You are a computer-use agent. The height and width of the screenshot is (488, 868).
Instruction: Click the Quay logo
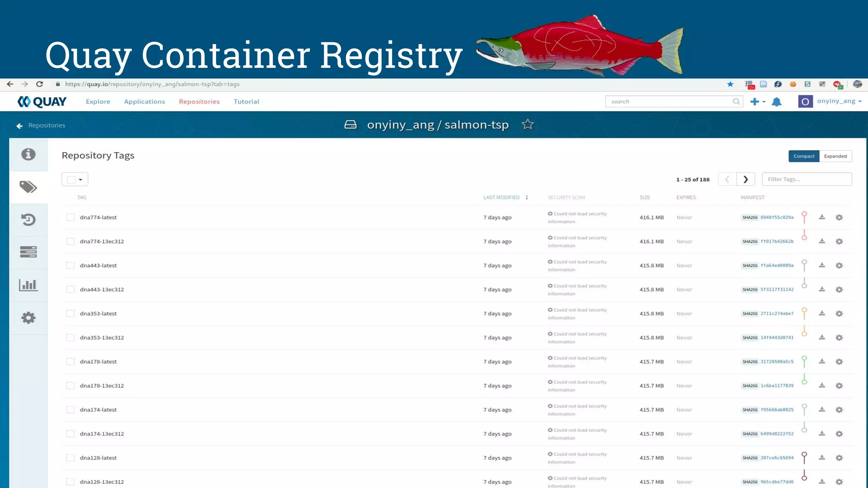(42, 102)
